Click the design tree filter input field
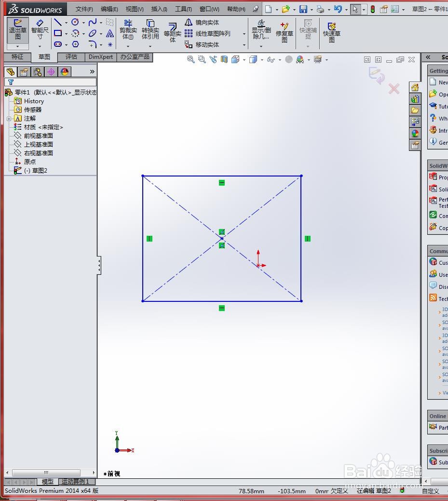 (x=51, y=82)
